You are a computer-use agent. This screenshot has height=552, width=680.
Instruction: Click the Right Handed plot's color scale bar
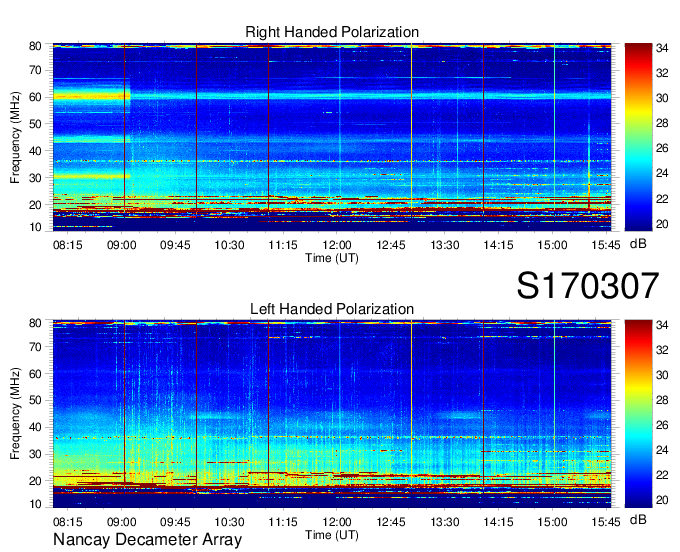pos(638,137)
